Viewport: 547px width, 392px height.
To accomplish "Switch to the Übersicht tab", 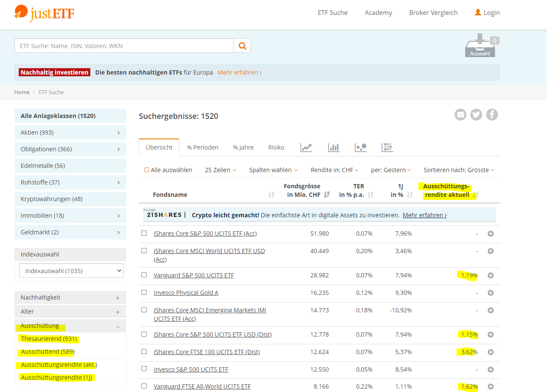I will click(x=159, y=147).
